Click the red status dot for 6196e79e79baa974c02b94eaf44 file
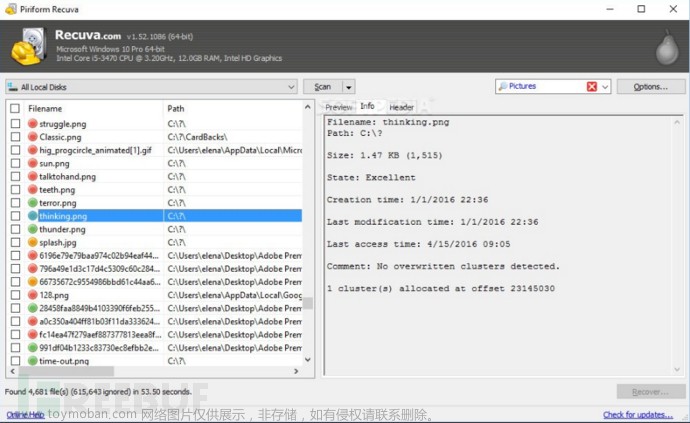 click(x=33, y=255)
